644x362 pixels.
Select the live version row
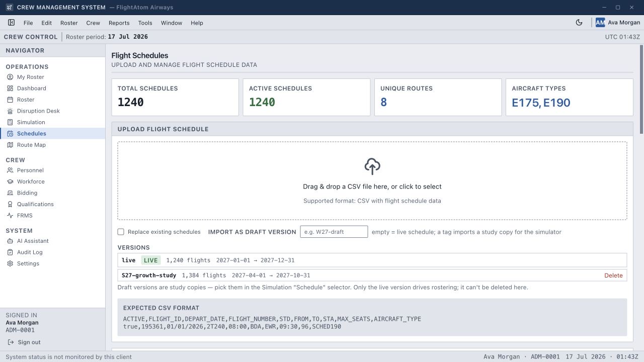click(x=372, y=260)
